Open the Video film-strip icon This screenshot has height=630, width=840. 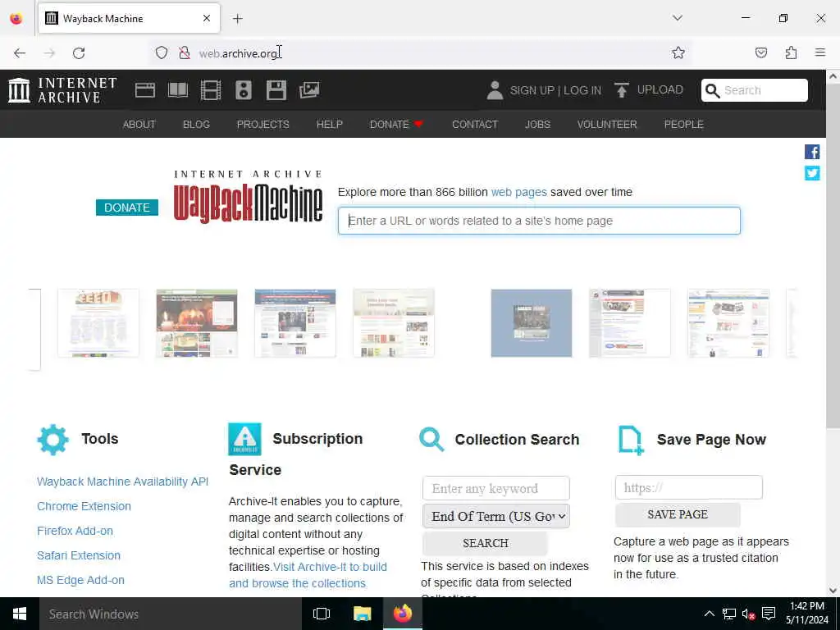[211, 90]
